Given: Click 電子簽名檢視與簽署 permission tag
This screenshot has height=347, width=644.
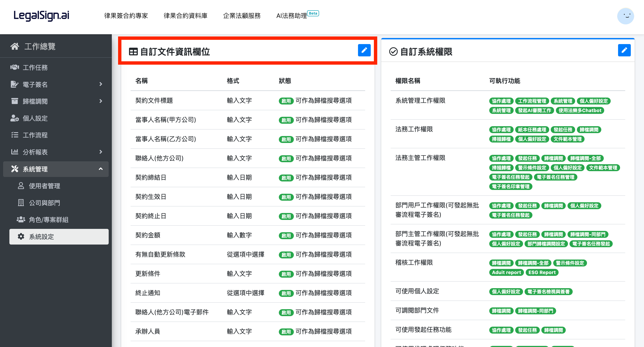Looking at the screenshot, I should (x=548, y=292).
